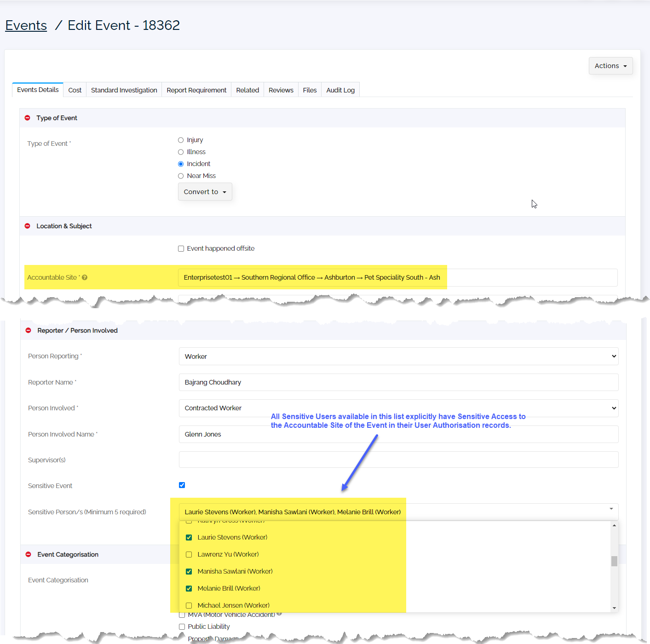Check Michael Jensen (Worker) in the list

[189, 606]
